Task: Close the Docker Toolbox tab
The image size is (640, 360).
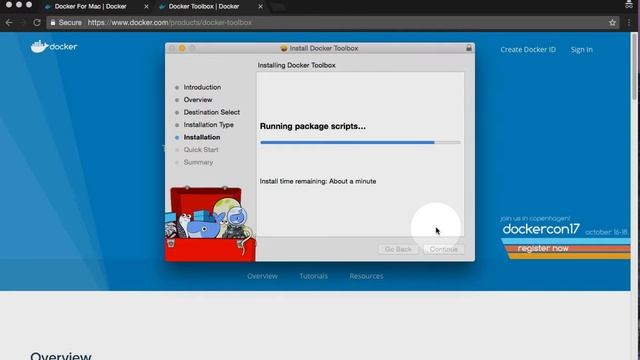Action: pyautogui.click(x=260, y=7)
